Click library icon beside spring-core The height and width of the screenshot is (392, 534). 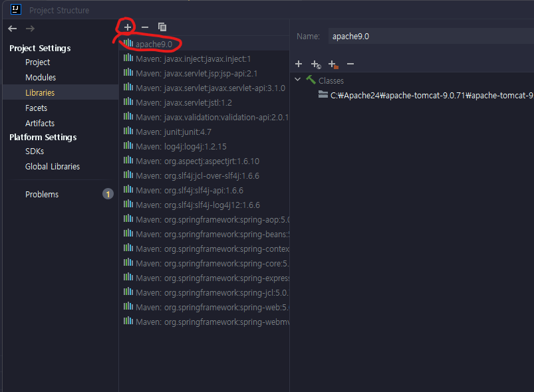128,262
